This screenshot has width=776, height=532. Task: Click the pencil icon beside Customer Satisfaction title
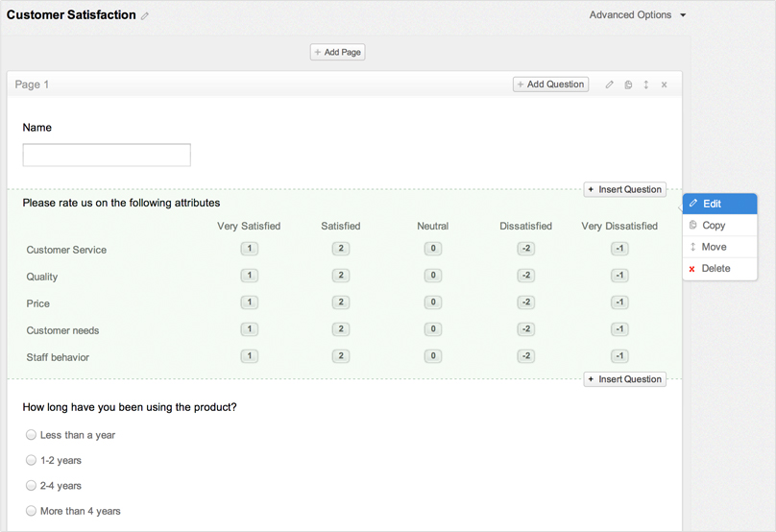click(145, 16)
